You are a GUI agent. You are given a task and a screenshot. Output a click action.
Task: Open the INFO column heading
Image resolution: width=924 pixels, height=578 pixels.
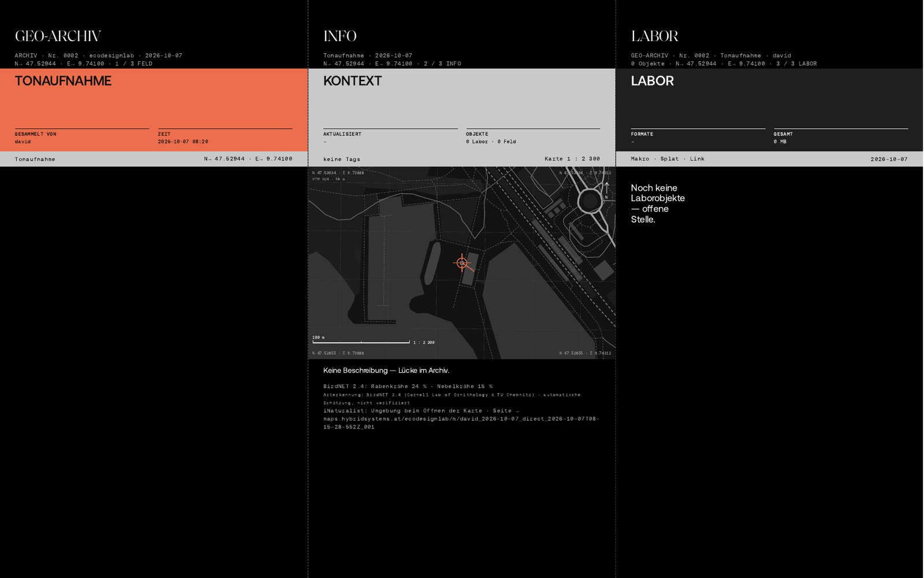340,36
